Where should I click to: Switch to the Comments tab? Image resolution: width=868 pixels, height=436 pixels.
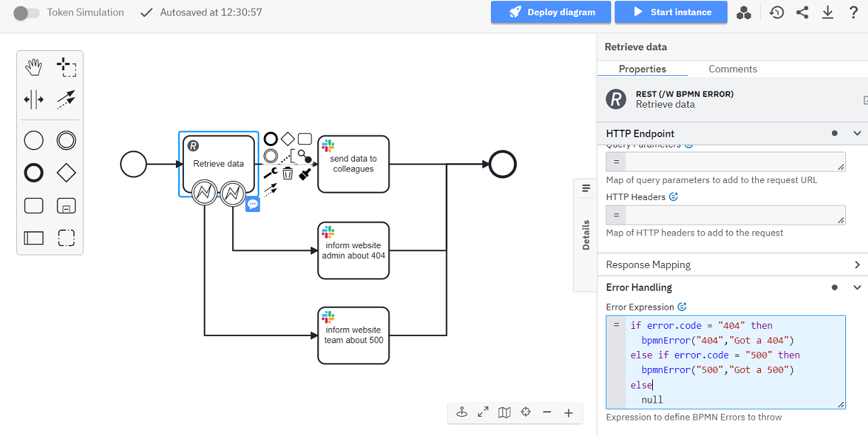[x=732, y=69]
